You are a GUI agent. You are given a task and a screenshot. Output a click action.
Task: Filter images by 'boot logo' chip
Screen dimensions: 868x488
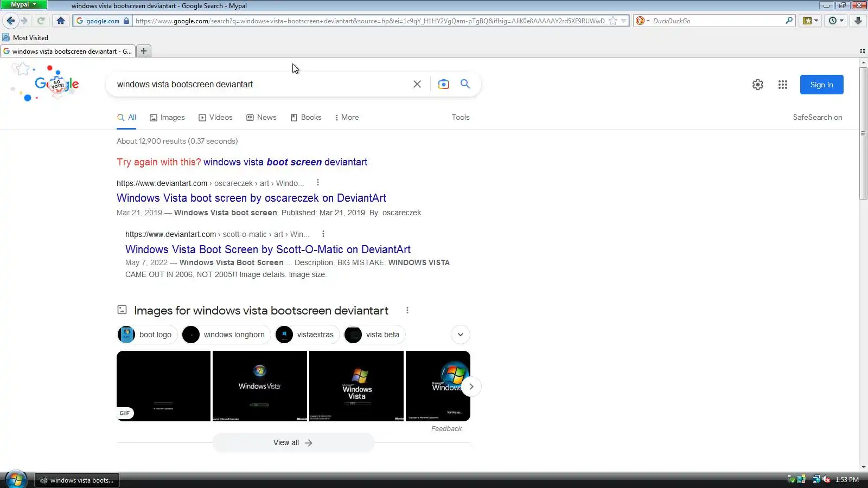coord(147,335)
